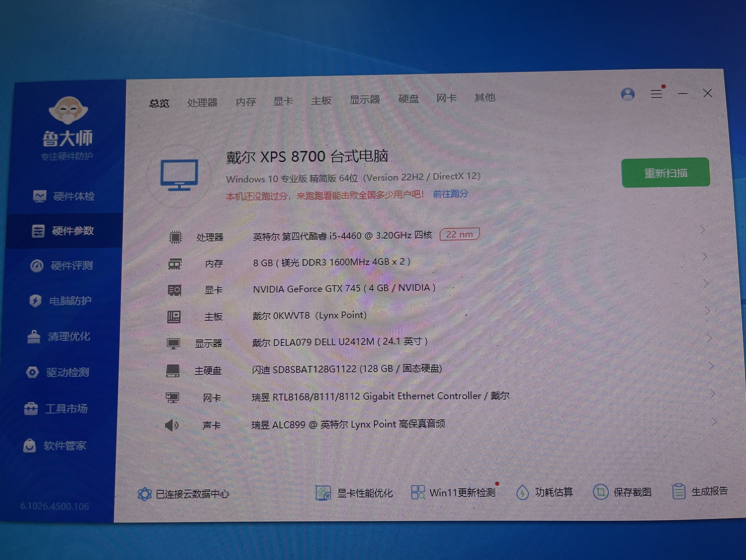The width and height of the screenshot is (746, 560).
Task: Open the hamburger main menu
Action: point(656,93)
